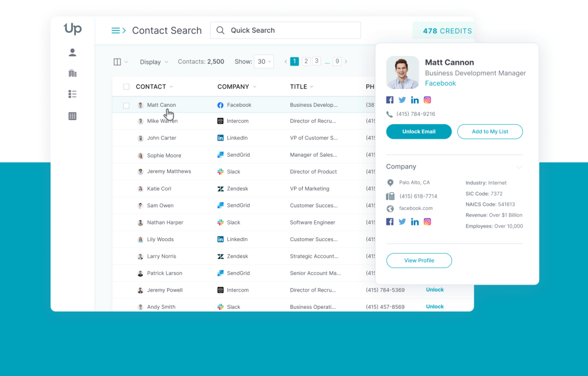Open the lists icon in sidebar
Screen dimensions: 588x376
click(x=72, y=94)
